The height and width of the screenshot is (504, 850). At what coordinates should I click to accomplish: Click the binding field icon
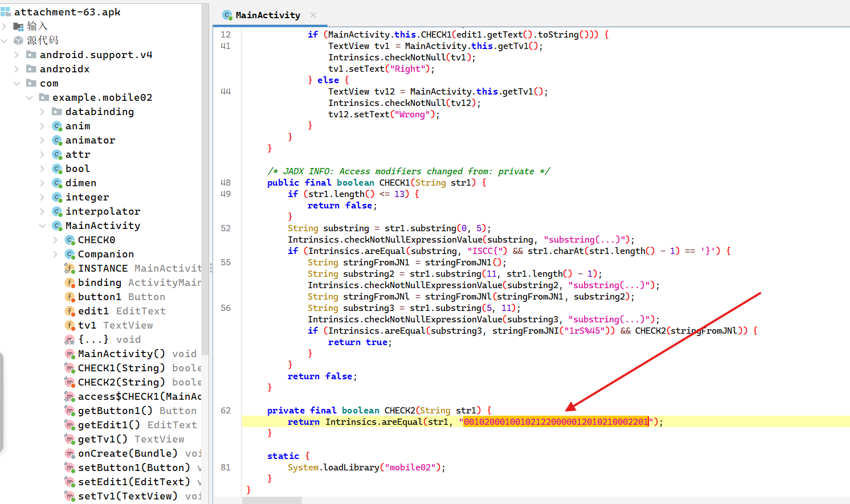pos(70,282)
